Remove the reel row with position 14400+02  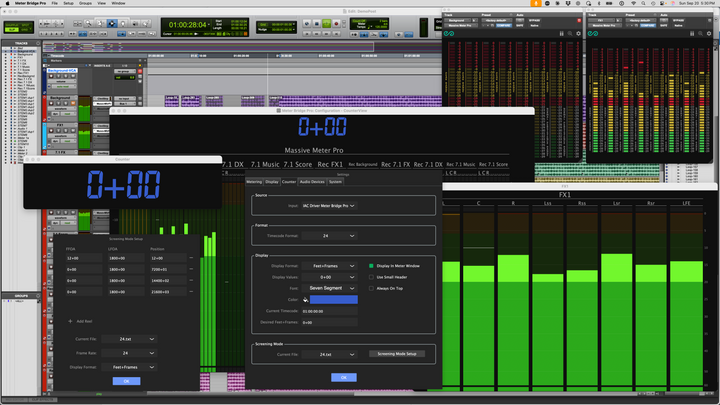pos(191,280)
